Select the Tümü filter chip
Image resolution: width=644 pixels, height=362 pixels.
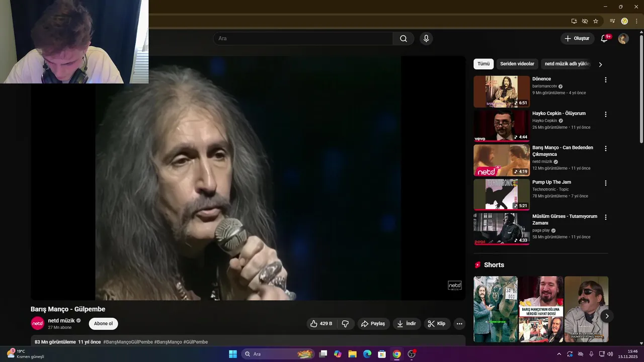[x=484, y=64]
